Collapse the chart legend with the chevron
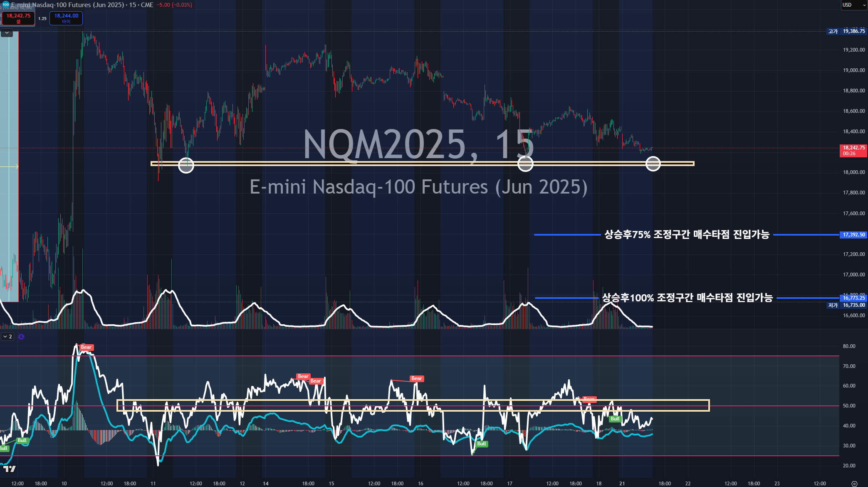The width and height of the screenshot is (868, 487). (7, 32)
